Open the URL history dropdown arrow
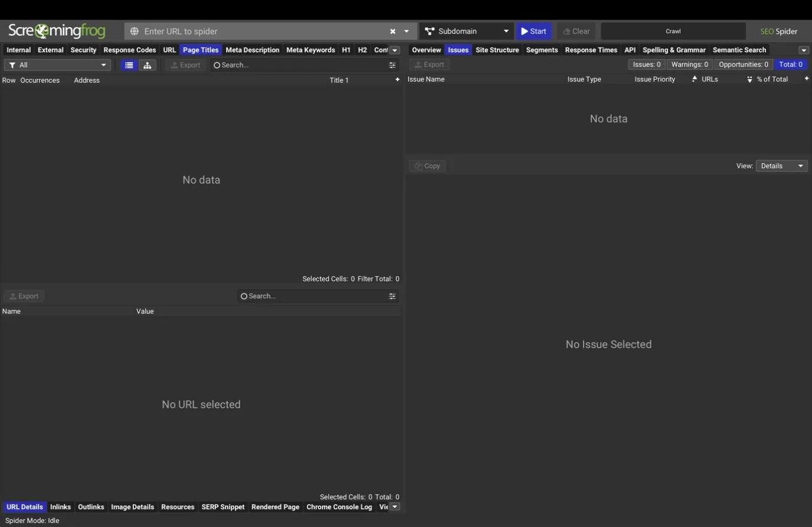The image size is (812, 527). pyautogui.click(x=407, y=31)
